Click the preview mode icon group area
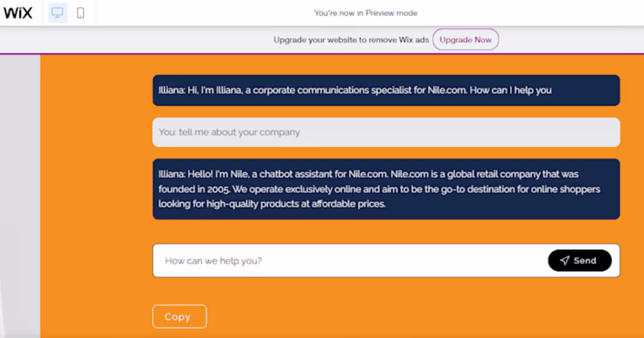Image resolution: width=644 pixels, height=338 pixels. 69,12
